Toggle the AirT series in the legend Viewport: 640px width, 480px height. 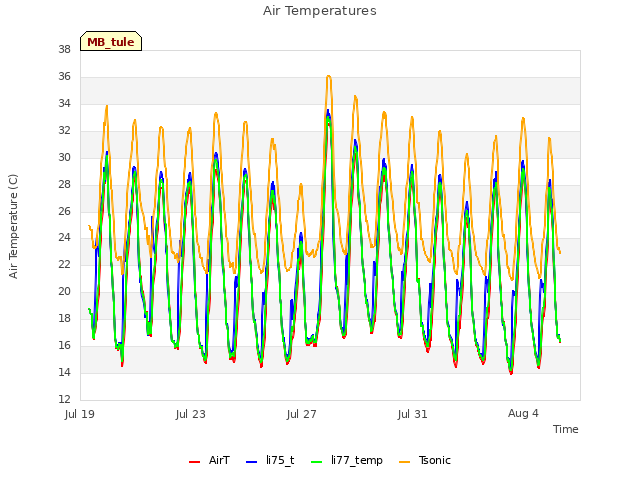(x=209, y=460)
